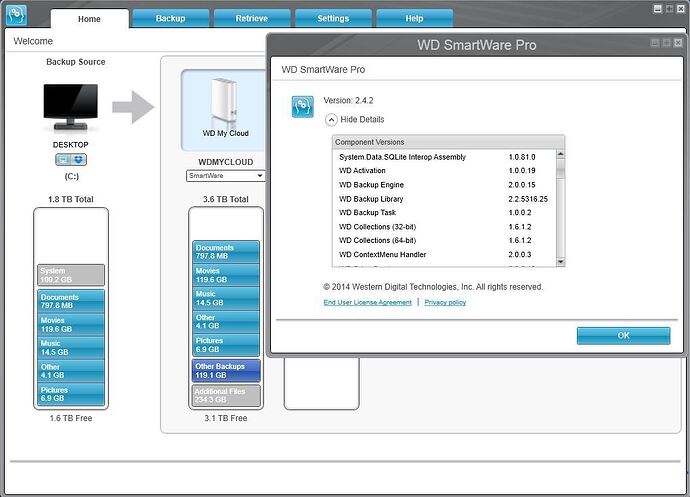The height and width of the screenshot is (497, 690).
Task: Click the Component Versions scrollbar thumb
Action: tap(560, 169)
